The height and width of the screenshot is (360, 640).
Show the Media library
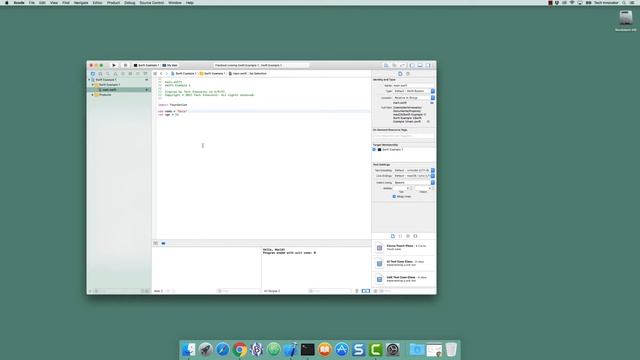[x=416, y=236]
